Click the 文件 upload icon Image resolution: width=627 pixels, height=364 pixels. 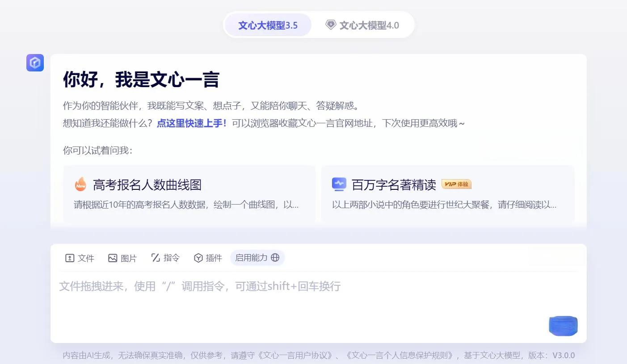tap(70, 258)
